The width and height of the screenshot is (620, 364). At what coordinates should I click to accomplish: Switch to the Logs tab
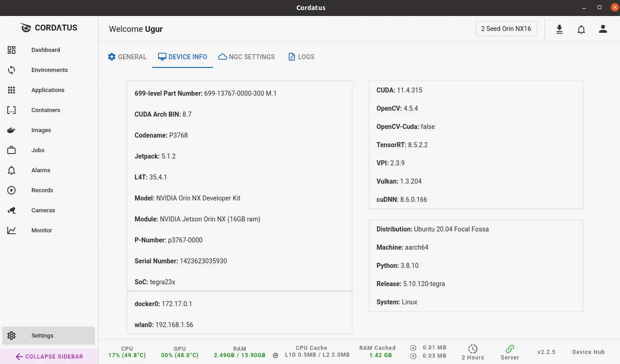point(301,57)
